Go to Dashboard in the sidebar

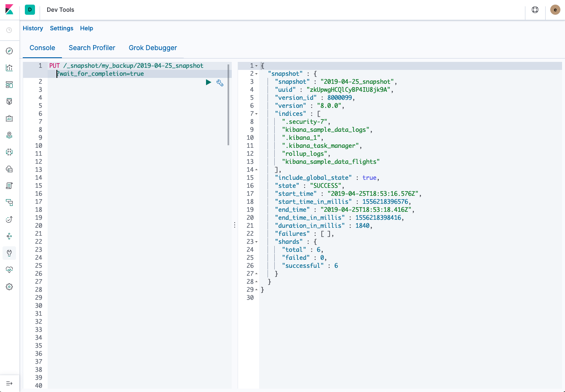click(9, 85)
